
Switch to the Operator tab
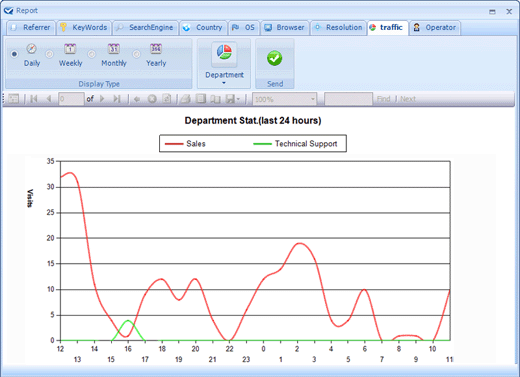(435, 28)
